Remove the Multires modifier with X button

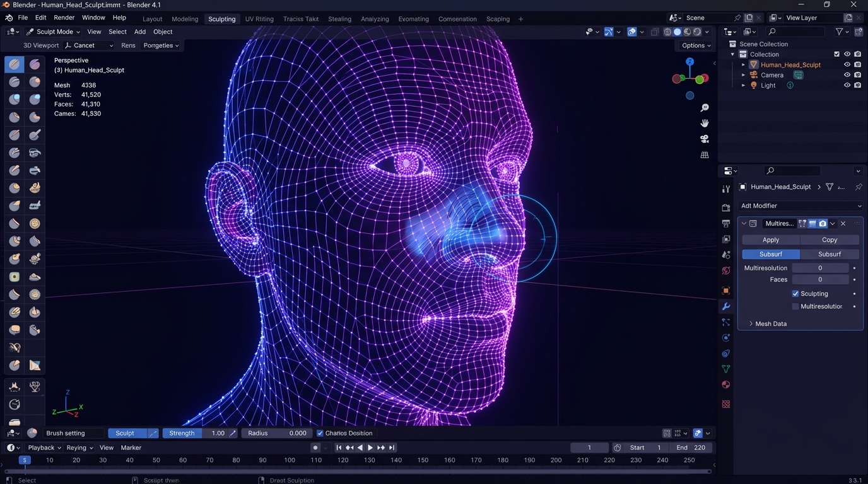(843, 223)
